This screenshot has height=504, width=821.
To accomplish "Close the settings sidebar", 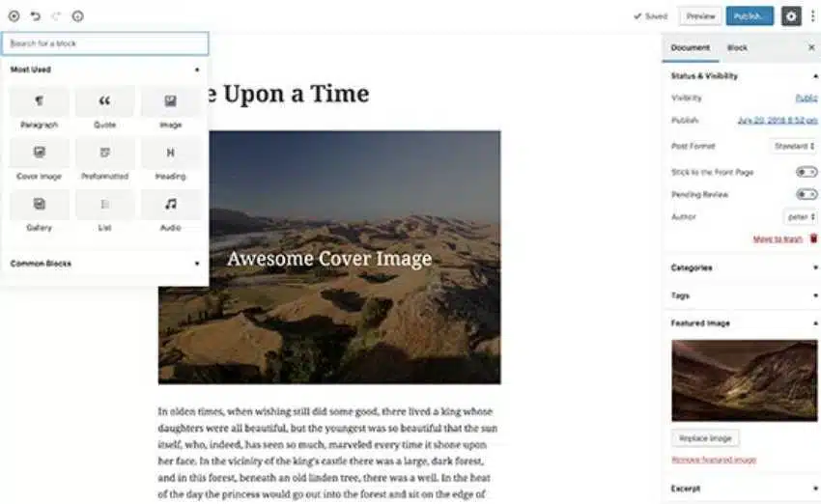I will 811,47.
